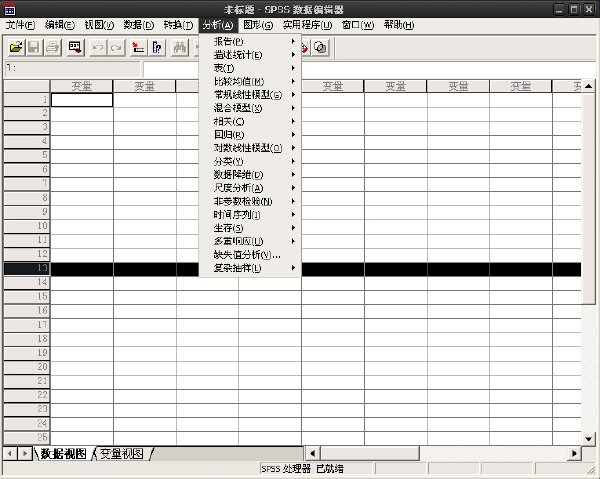The height and width of the screenshot is (479, 600).
Task: Open the 图形(G) menu
Action: (x=258, y=25)
